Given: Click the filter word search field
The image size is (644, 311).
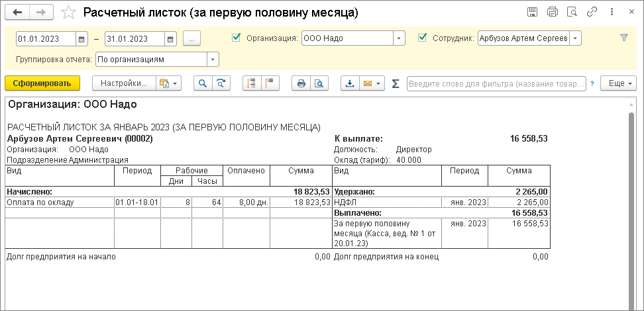Looking at the screenshot, I should 496,84.
